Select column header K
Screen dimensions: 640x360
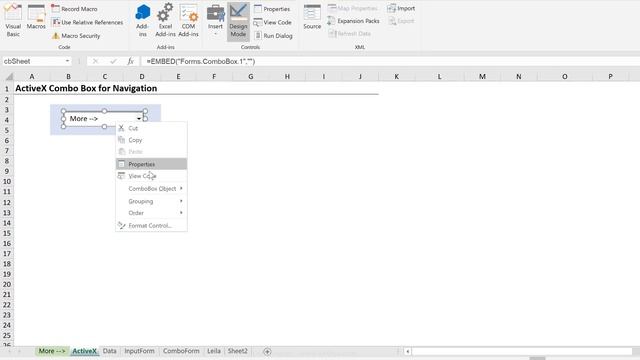click(396, 76)
